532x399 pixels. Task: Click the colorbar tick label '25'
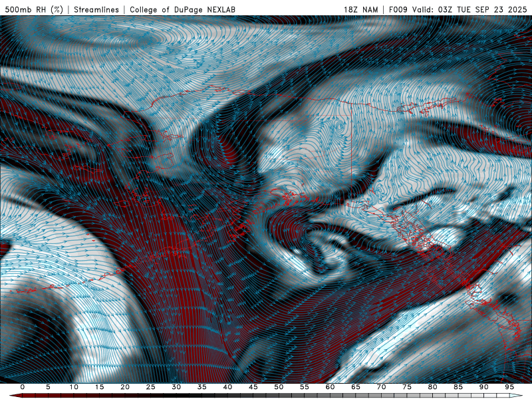[x=151, y=387]
